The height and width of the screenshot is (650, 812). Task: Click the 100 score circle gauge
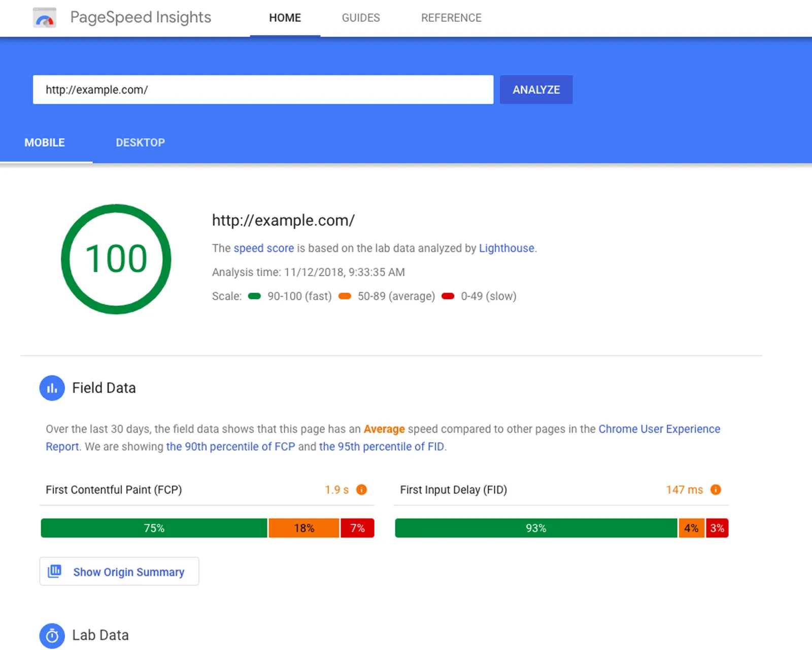[x=116, y=259]
